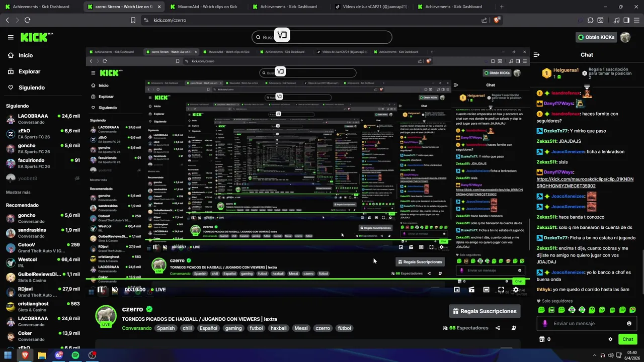Toggle fullscreen on the stream player
This screenshot has height=362, width=644.
tap(501, 290)
